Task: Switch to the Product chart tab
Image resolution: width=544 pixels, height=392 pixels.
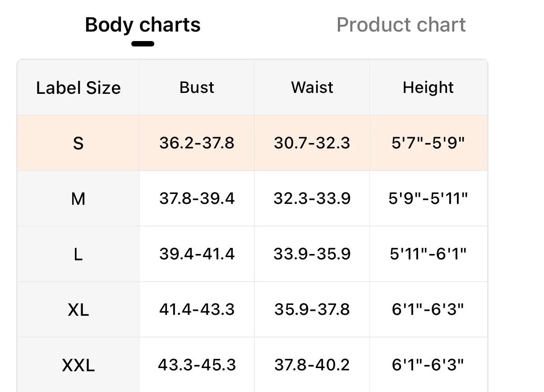Action: click(x=401, y=24)
